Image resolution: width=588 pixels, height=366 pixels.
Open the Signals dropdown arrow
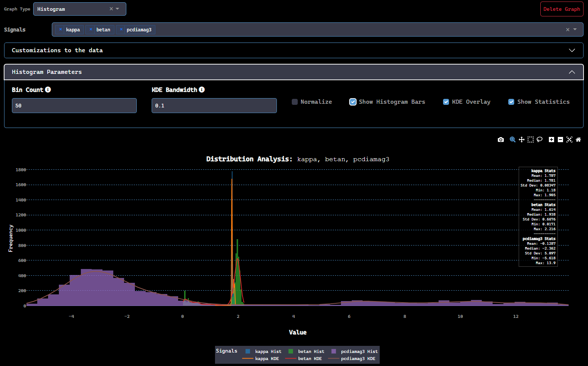tap(575, 29)
